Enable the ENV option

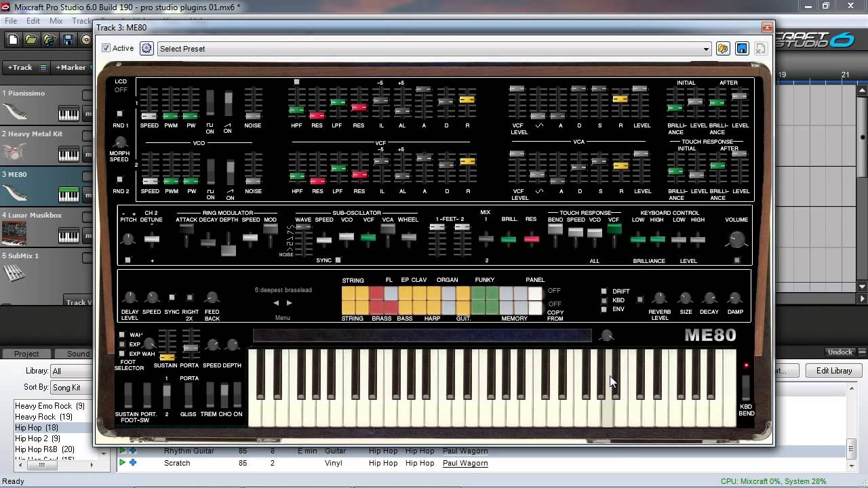604,309
